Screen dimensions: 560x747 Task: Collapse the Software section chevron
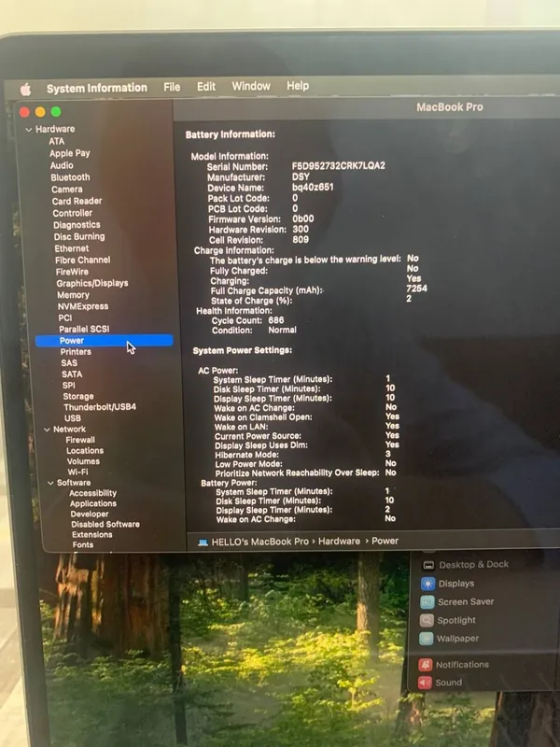pos(50,483)
